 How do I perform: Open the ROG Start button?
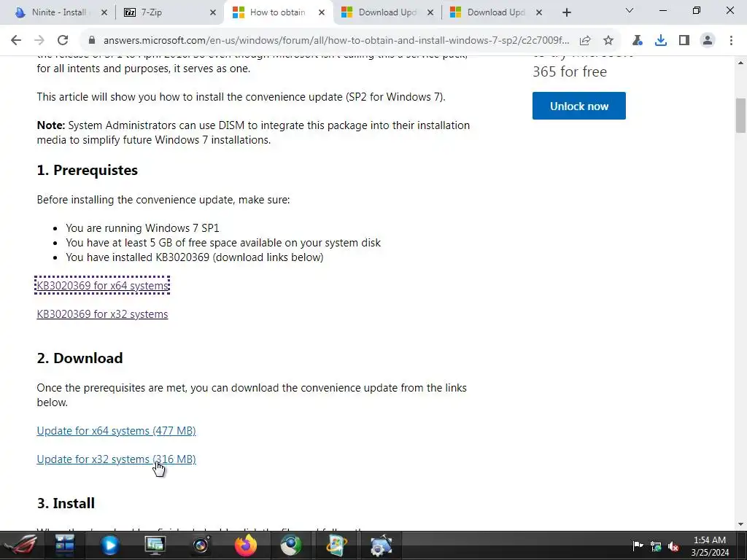pyautogui.click(x=21, y=545)
